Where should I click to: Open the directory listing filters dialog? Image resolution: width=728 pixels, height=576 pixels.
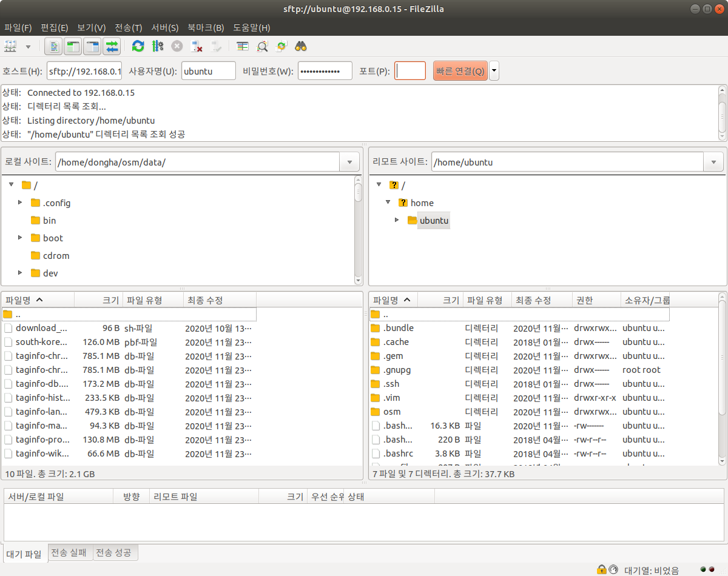point(243,46)
